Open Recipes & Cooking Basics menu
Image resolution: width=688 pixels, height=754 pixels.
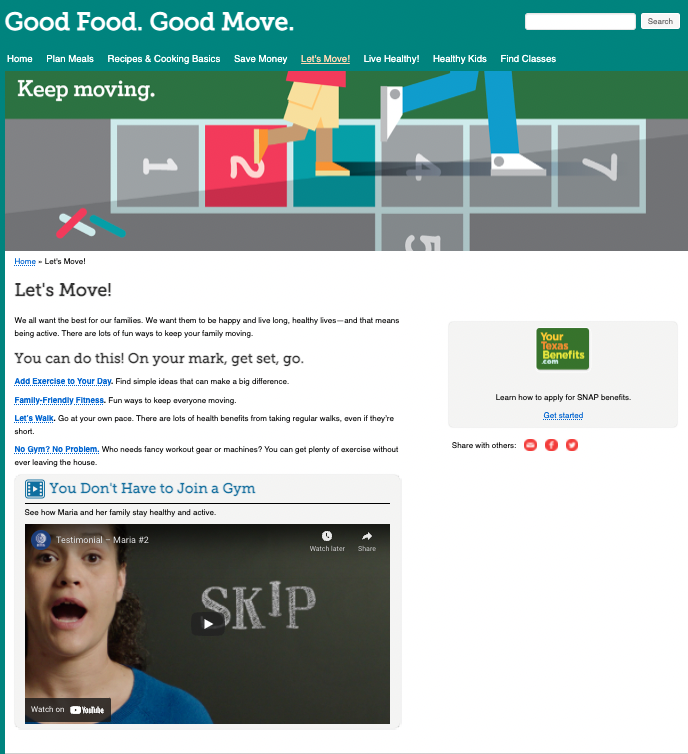pos(164,59)
